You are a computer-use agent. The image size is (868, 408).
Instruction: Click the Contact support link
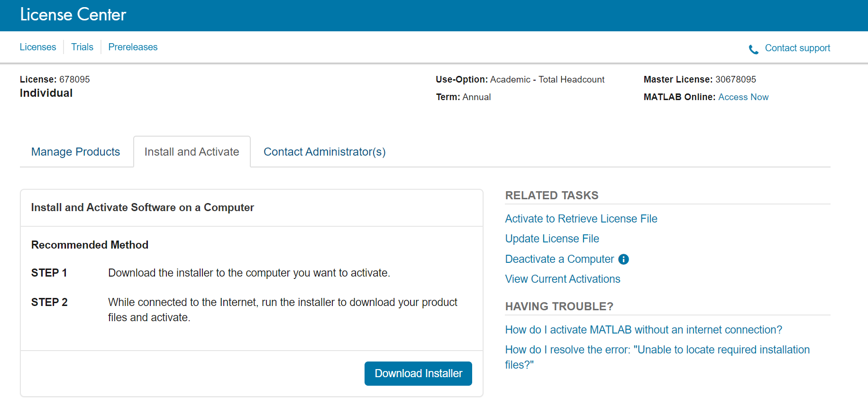[797, 48]
